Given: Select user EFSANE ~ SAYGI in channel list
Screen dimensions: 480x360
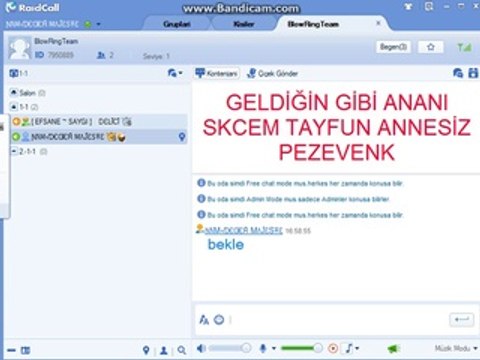Looking at the screenshot, I should click(x=99, y=122).
